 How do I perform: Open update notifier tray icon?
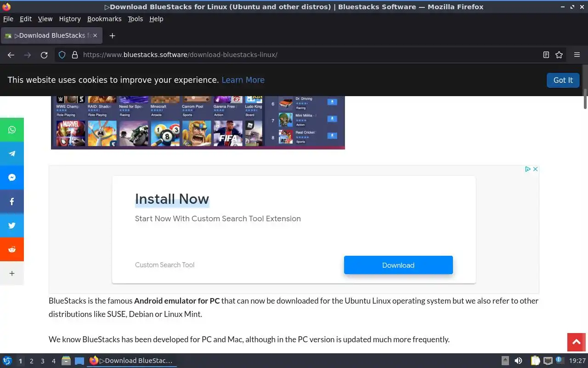point(559,360)
